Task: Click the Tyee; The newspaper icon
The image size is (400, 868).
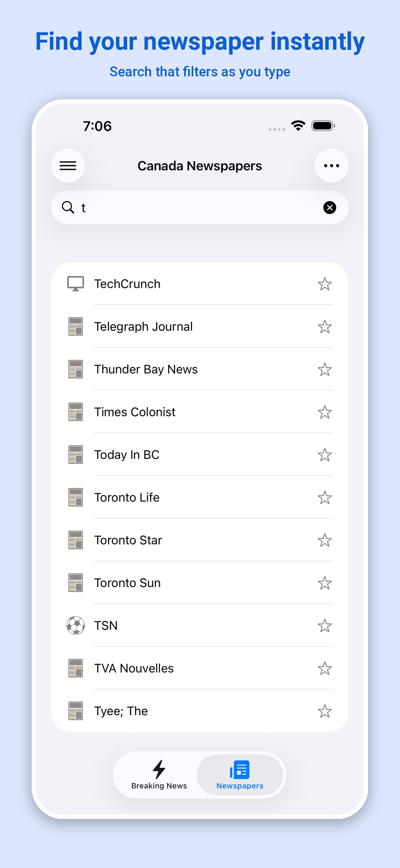Action: [75, 711]
